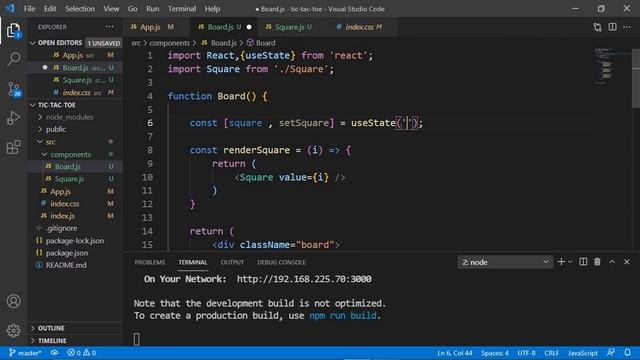Open the Help menu

tap(212, 9)
